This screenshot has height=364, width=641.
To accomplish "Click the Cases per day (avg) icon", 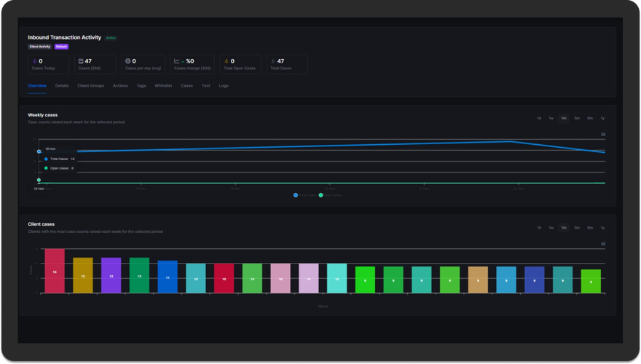I will click(x=127, y=61).
